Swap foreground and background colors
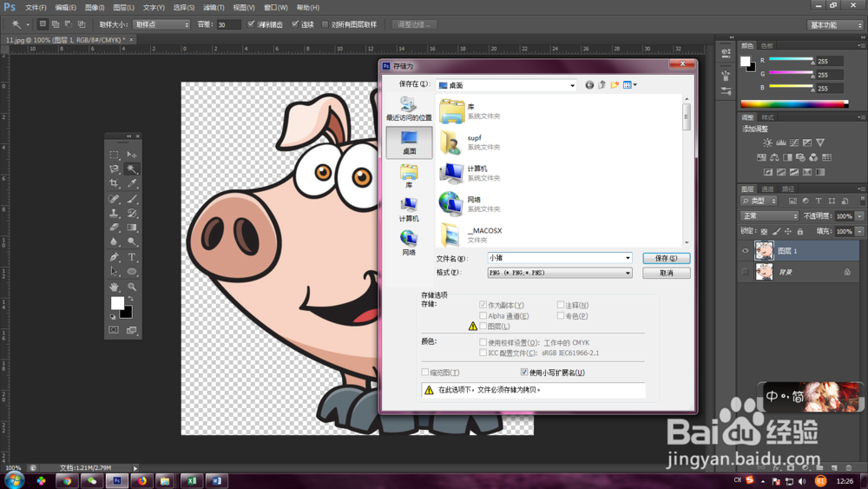This screenshot has width=868, height=489. point(131,299)
